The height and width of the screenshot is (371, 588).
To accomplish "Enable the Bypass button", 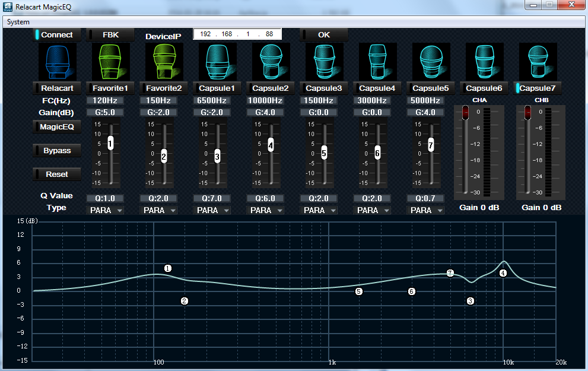I will coord(56,150).
